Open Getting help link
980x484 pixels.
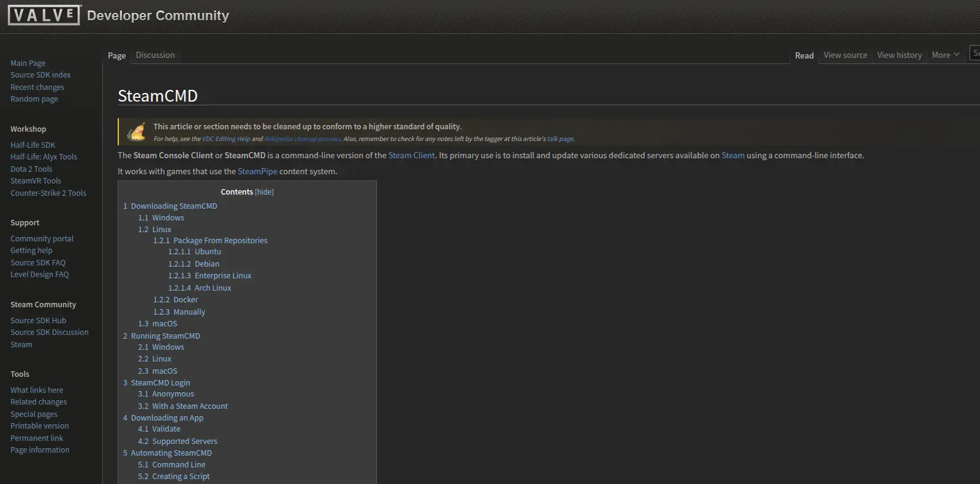coord(31,250)
